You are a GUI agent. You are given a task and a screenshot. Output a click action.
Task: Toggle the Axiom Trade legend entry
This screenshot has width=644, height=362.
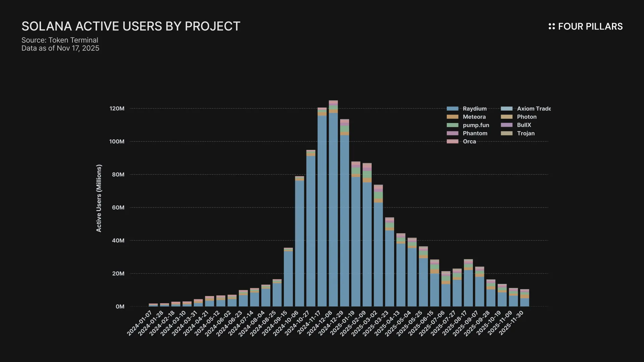(x=533, y=109)
